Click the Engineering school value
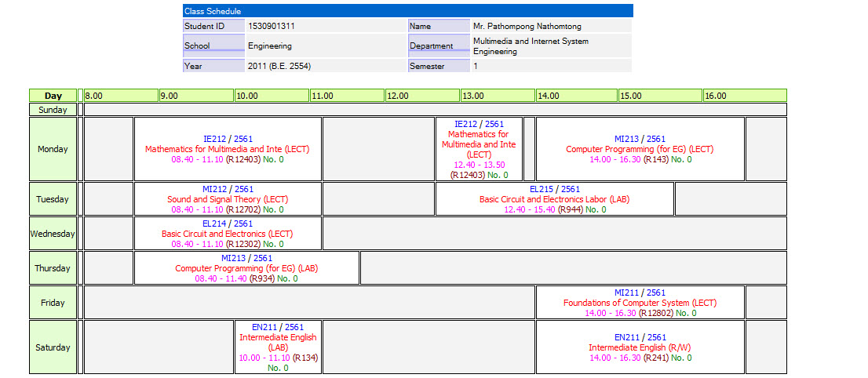Image resolution: width=868 pixels, height=378 pixels. 270,46
